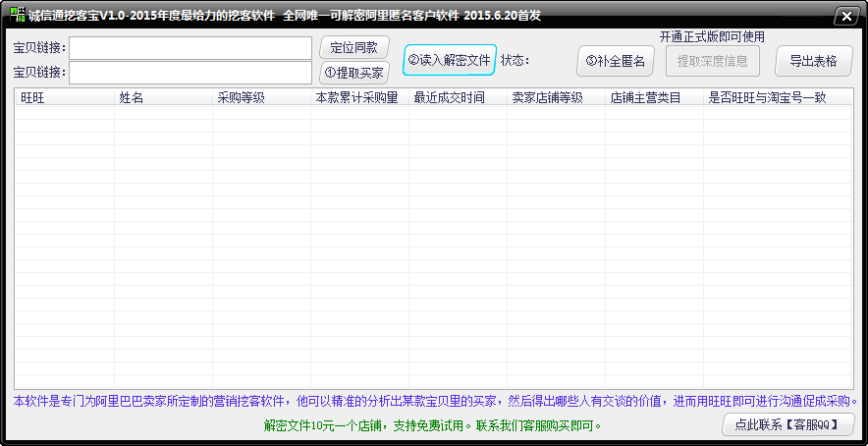This screenshot has width=868, height=446.
Task: Focus the second 宝贝链接 input field
Action: (x=190, y=73)
